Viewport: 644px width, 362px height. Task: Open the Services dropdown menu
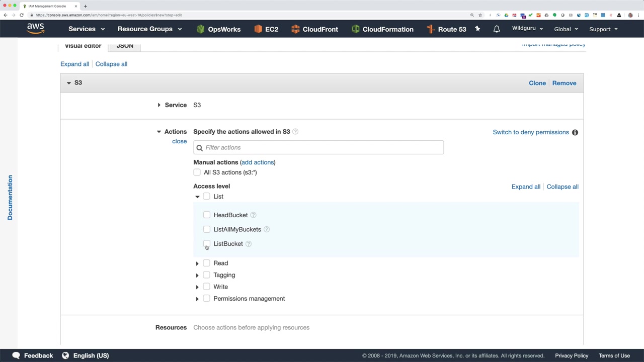(x=87, y=29)
